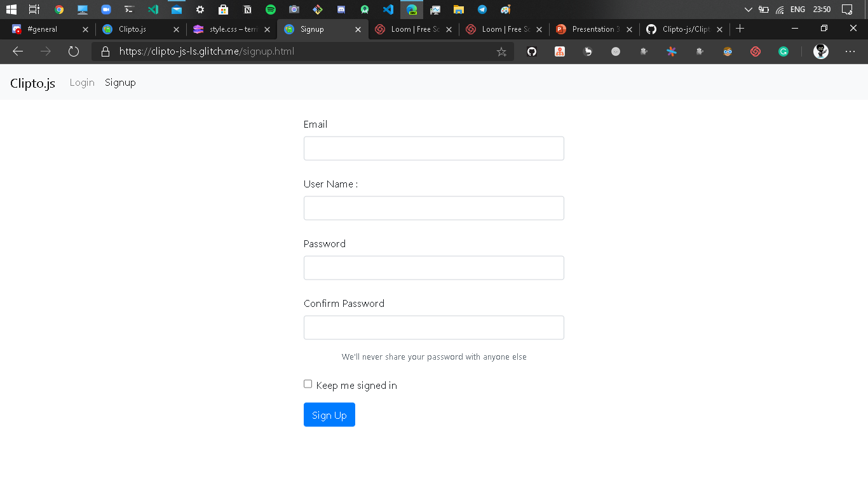
Task: Open File Explorer from the taskbar
Action: [458, 10]
